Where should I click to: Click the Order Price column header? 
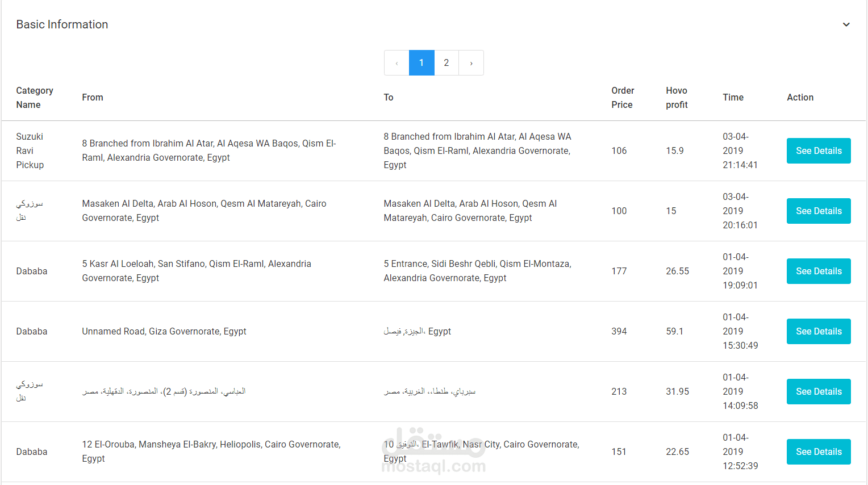pyautogui.click(x=623, y=98)
